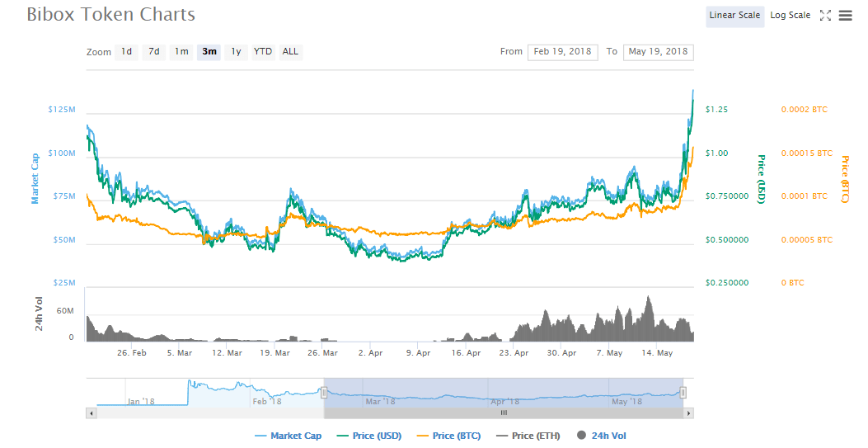The height and width of the screenshot is (448, 868).
Task: Switch to Log Scale
Action: click(x=790, y=16)
